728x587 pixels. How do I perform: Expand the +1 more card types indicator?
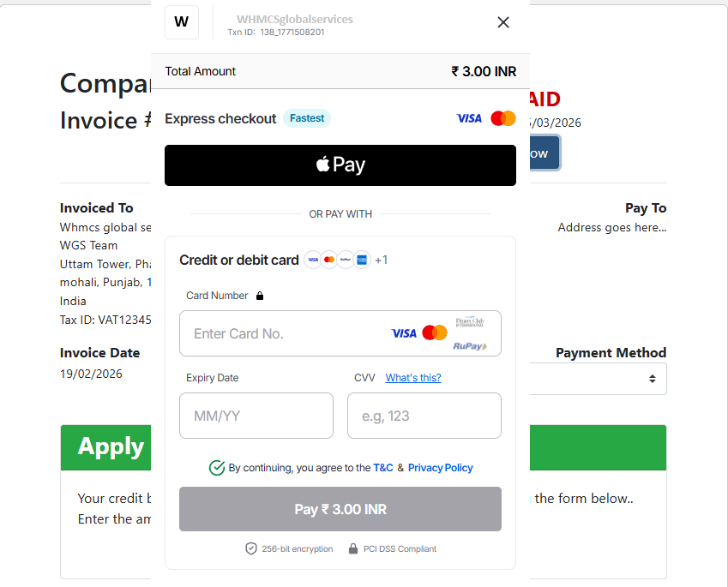[382, 260]
